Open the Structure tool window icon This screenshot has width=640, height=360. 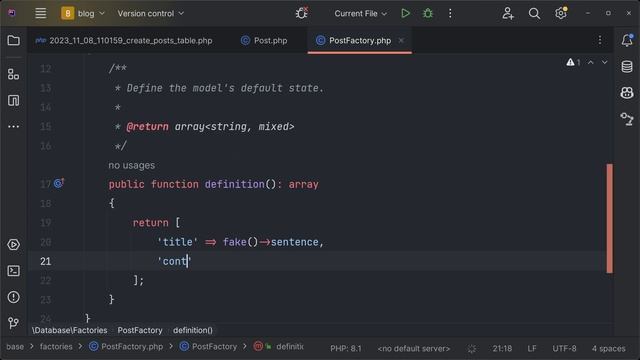(13, 74)
